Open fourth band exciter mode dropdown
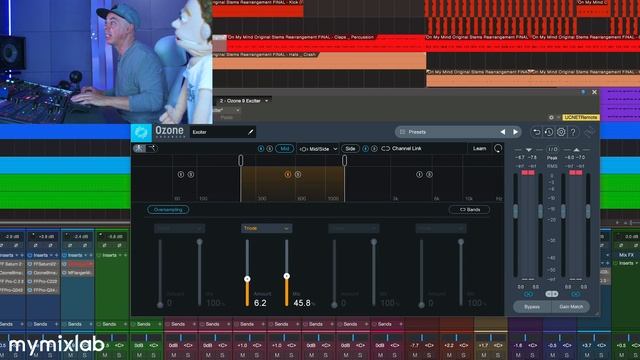Viewport: 640px width, 360px height. pyautogui.click(x=441, y=228)
